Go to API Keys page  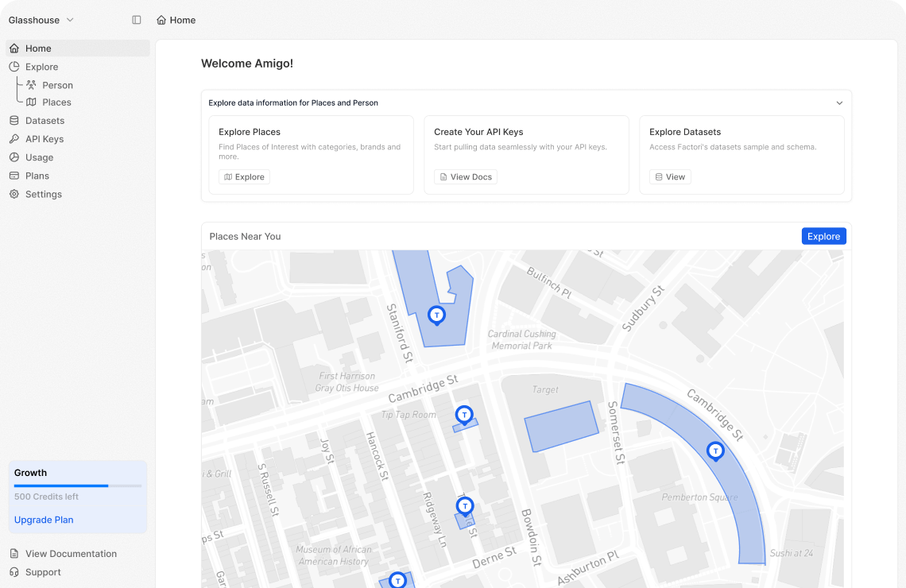click(44, 139)
